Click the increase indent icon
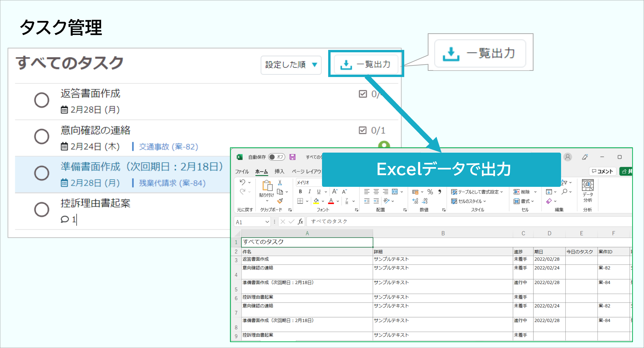 tap(376, 201)
